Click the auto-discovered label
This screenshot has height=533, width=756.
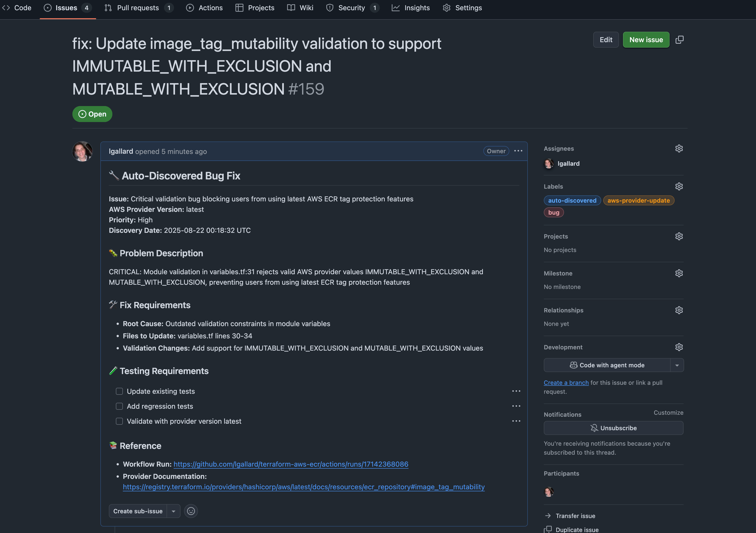pyautogui.click(x=572, y=200)
